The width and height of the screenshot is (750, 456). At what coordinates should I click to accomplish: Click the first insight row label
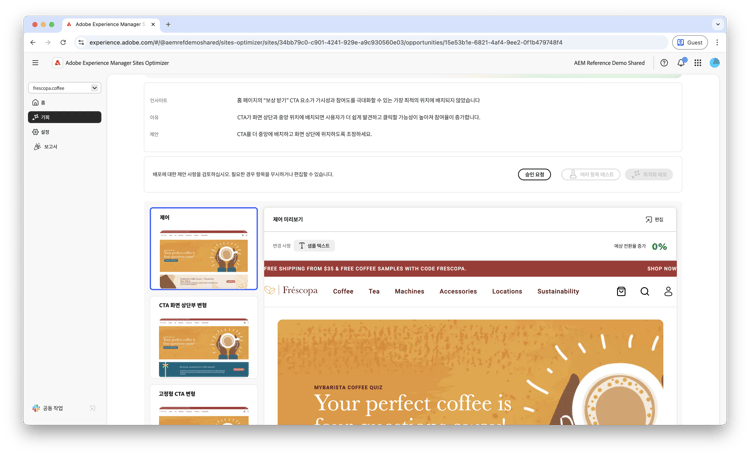pyautogui.click(x=158, y=100)
